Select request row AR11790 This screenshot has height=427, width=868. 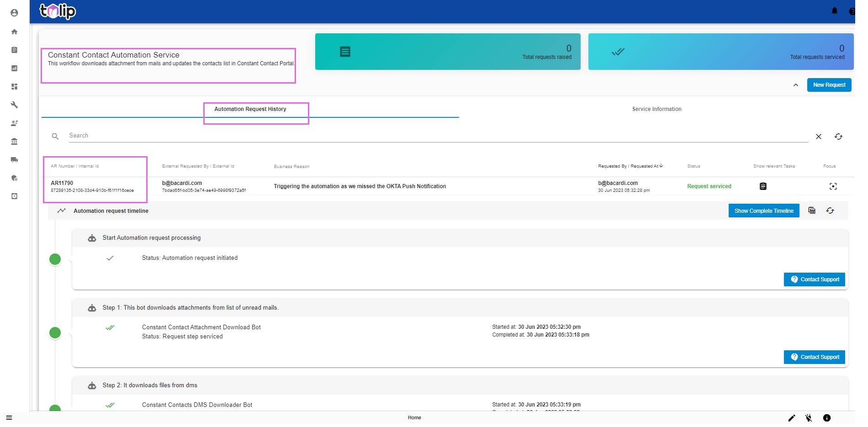[x=448, y=186]
